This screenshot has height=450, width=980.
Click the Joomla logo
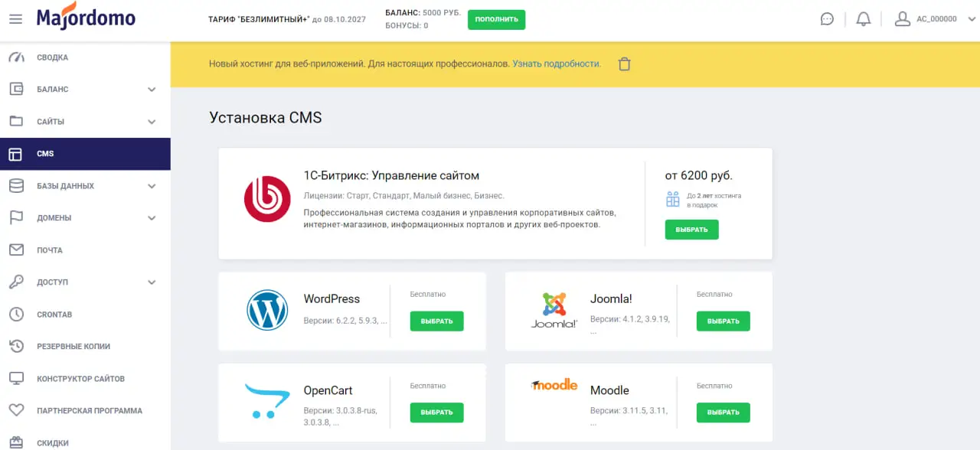554,310
